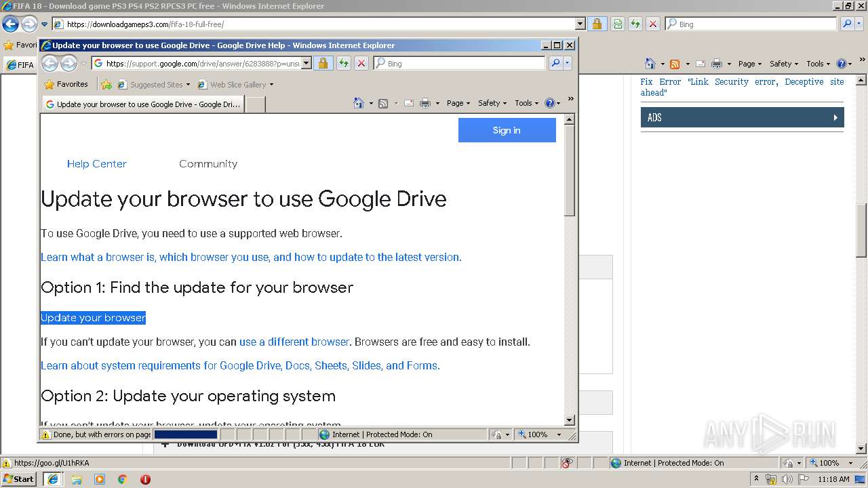Viewport: 868px width, 488px height.
Task: Click the Print icon in the FIFA 18 window toolbar
Action: coord(717,64)
